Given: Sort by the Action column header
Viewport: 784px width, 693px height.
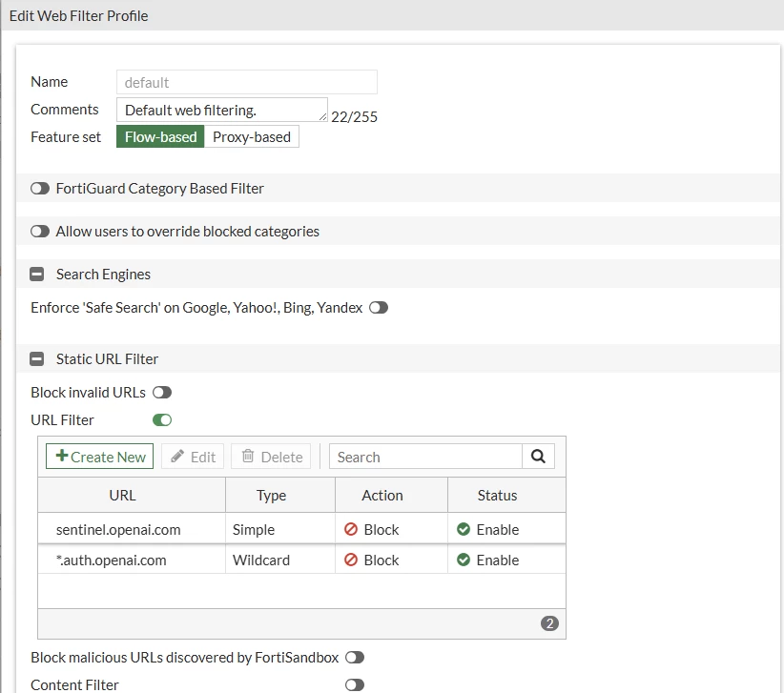Looking at the screenshot, I should (391, 495).
